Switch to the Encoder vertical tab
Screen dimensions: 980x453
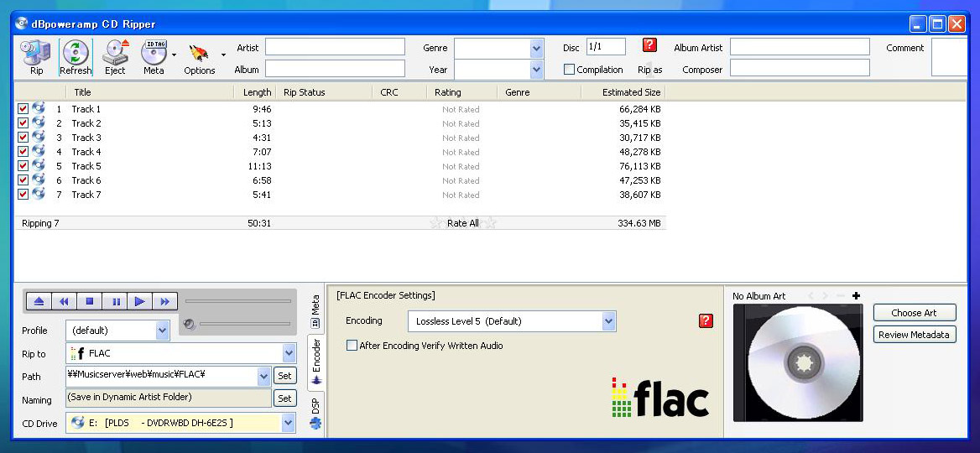(315, 363)
